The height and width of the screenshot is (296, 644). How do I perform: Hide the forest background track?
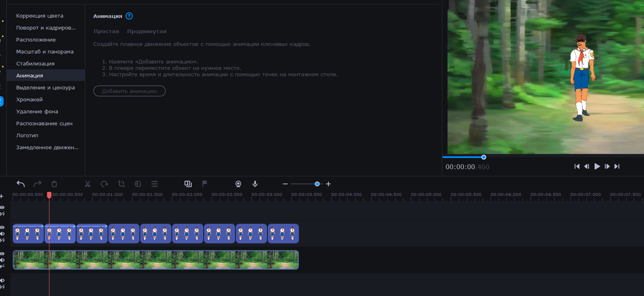click(x=2, y=254)
